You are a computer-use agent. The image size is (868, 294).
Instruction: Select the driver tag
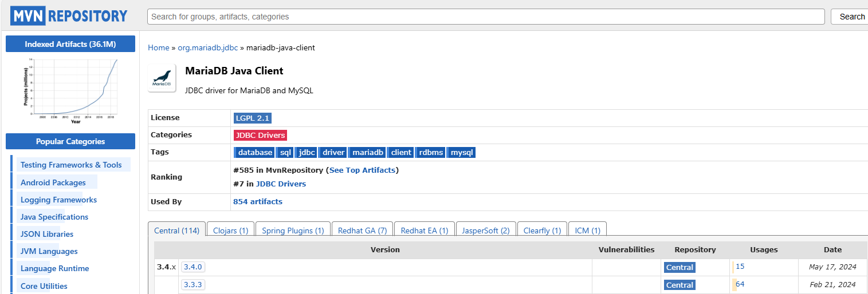333,152
